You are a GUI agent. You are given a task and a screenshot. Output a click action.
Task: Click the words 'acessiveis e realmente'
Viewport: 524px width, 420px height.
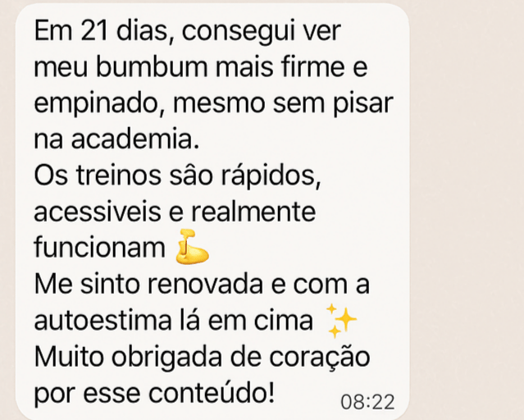click(x=175, y=212)
